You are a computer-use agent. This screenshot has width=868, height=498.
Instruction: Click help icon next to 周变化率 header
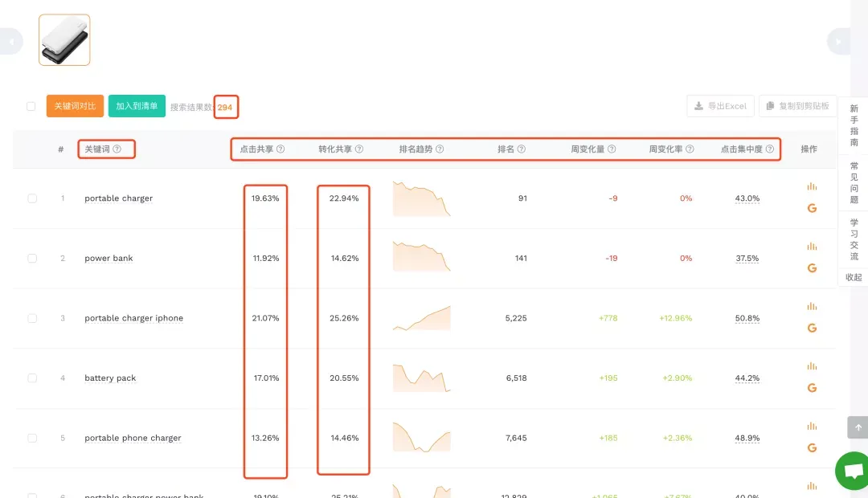tap(690, 149)
